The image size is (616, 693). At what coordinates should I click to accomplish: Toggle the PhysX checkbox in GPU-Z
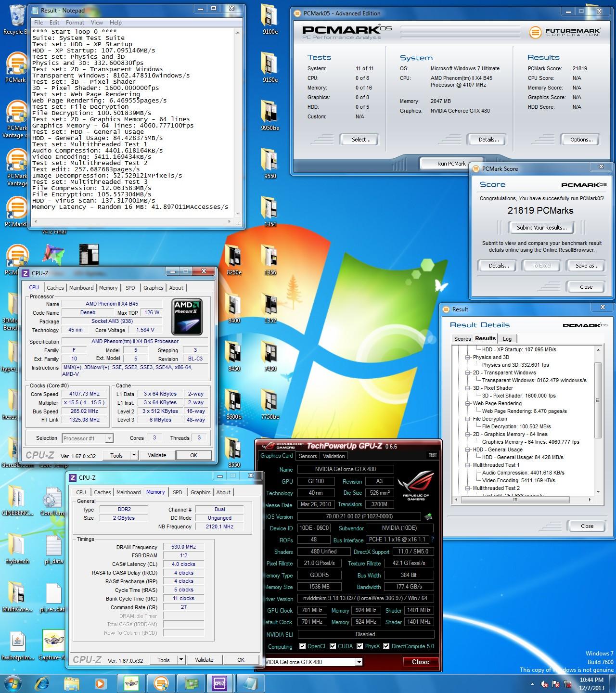(x=359, y=646)
